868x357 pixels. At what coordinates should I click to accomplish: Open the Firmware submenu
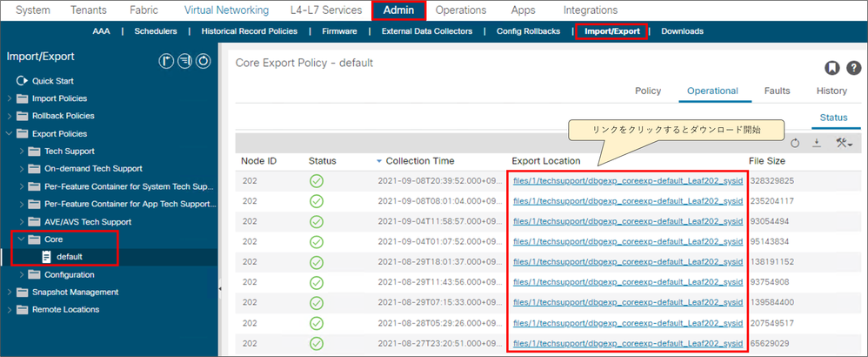point(339,31)
